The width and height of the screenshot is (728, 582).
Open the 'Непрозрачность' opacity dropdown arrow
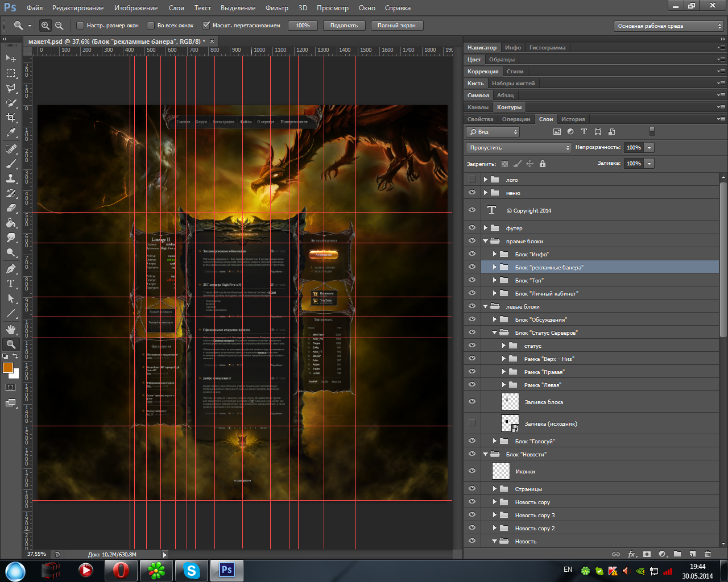[x=649, y=147]
